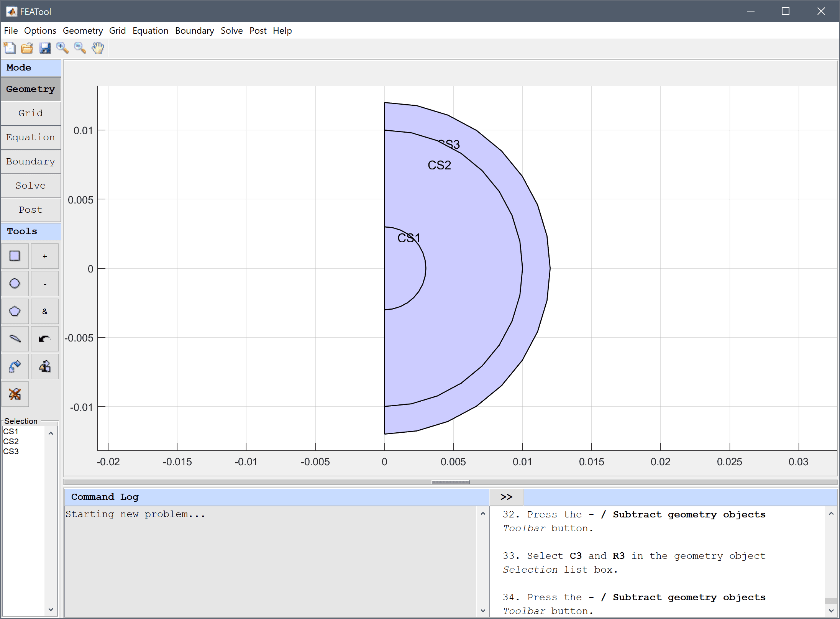Click the Command Log scroll up arrow

(x=483, y=514)
